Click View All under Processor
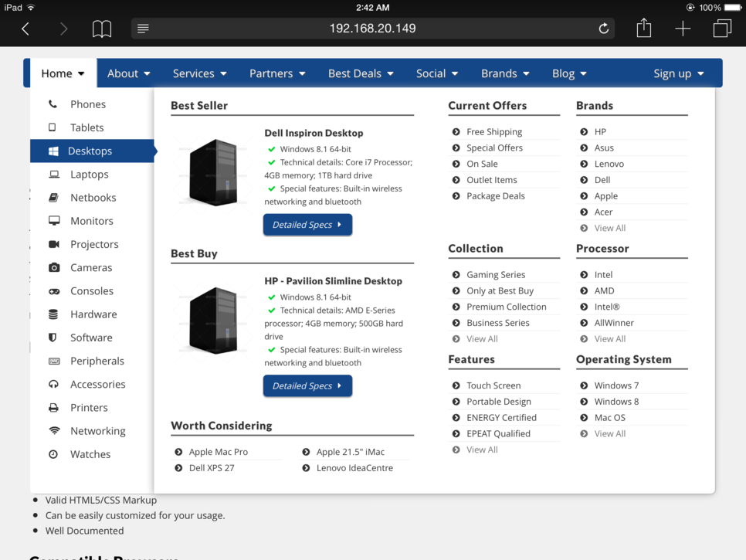This screenshot has width=746, height=560. (x=609, y=339)
